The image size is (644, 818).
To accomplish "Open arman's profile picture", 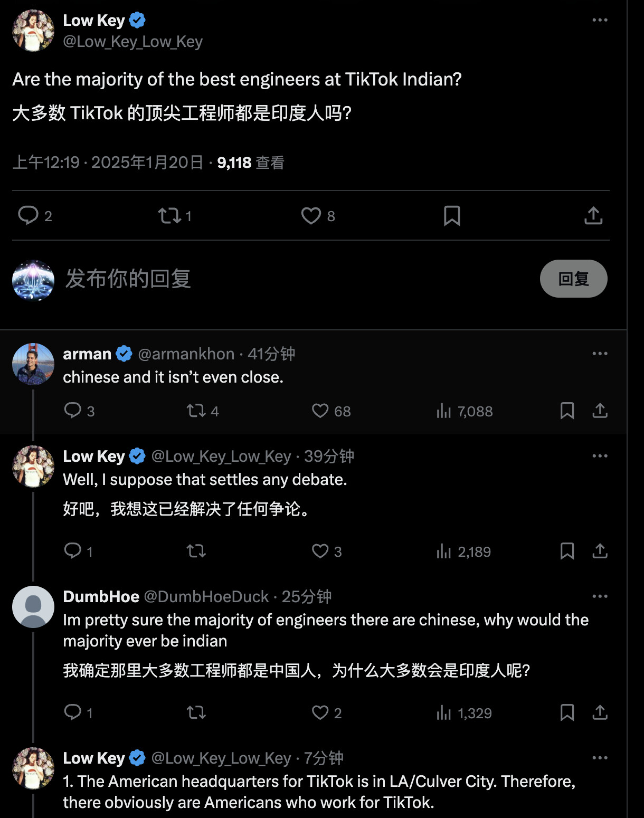I will pyautogui.click(x=33, y=364).
